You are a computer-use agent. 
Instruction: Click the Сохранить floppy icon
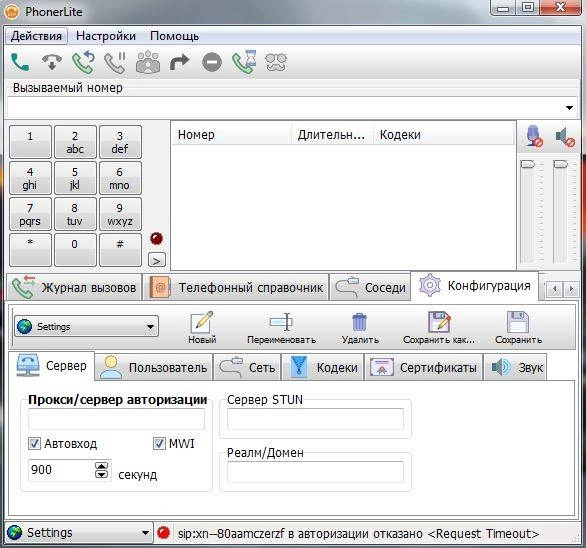[x=518, y=327]
